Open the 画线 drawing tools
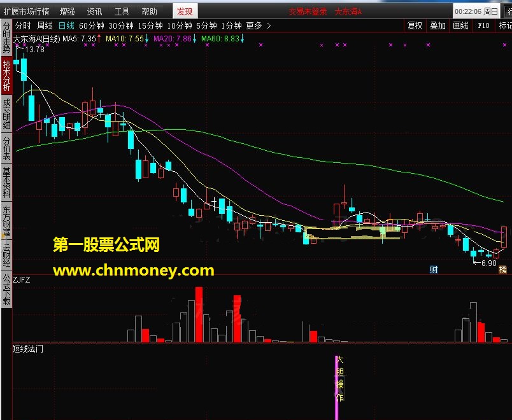The width and height of the screenshot is (512, 420). [x=460, y=25]
